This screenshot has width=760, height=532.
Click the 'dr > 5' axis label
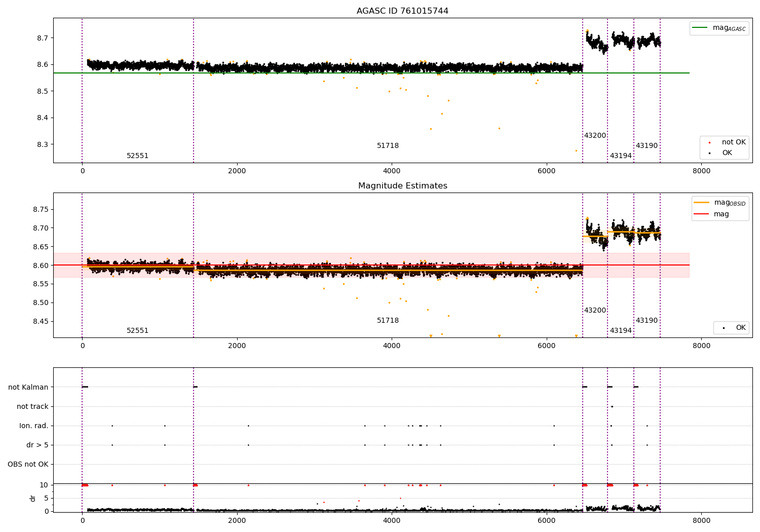37,445
